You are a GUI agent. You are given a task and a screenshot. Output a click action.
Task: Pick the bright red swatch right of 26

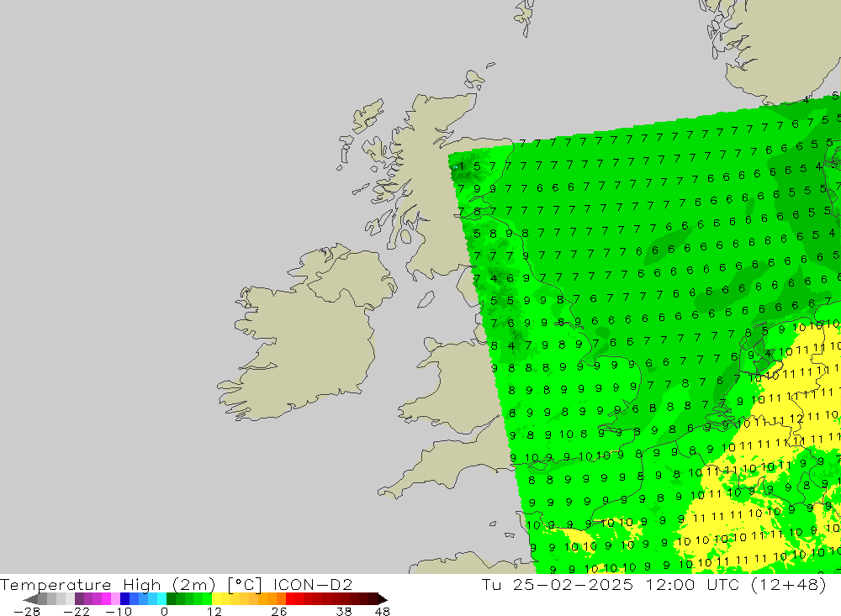pos(290,599)
